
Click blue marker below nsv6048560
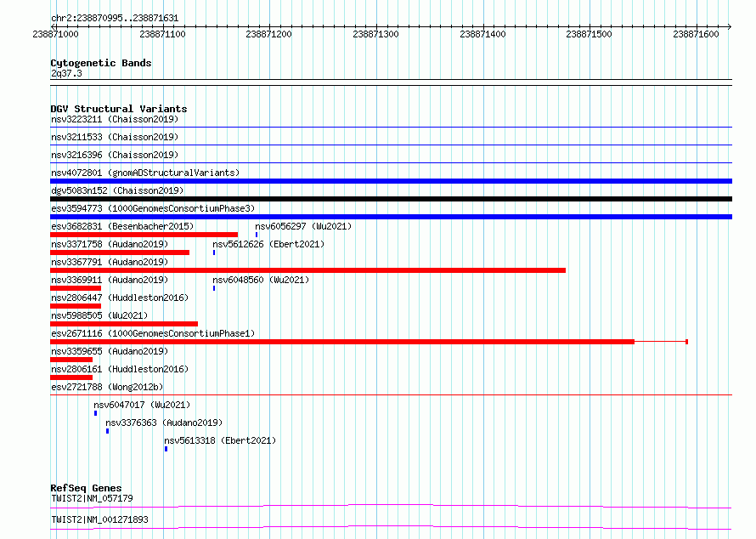pyautogui.click(x=214, y=288)
